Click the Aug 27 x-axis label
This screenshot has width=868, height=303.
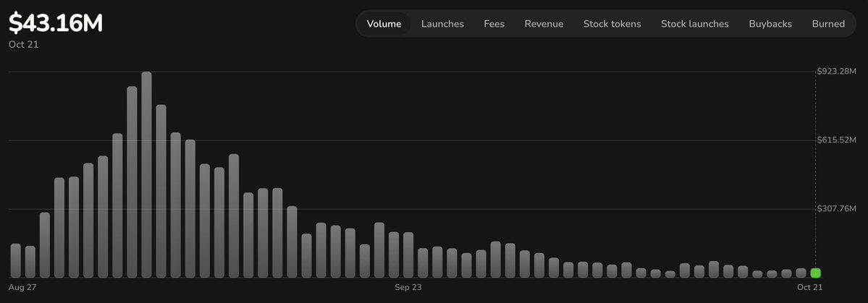22,288
